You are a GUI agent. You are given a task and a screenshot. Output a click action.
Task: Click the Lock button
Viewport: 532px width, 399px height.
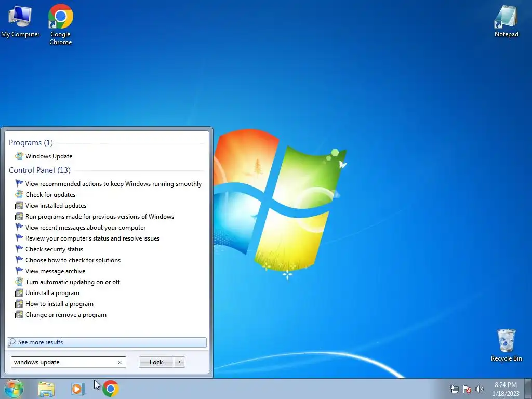coord(156,362)
